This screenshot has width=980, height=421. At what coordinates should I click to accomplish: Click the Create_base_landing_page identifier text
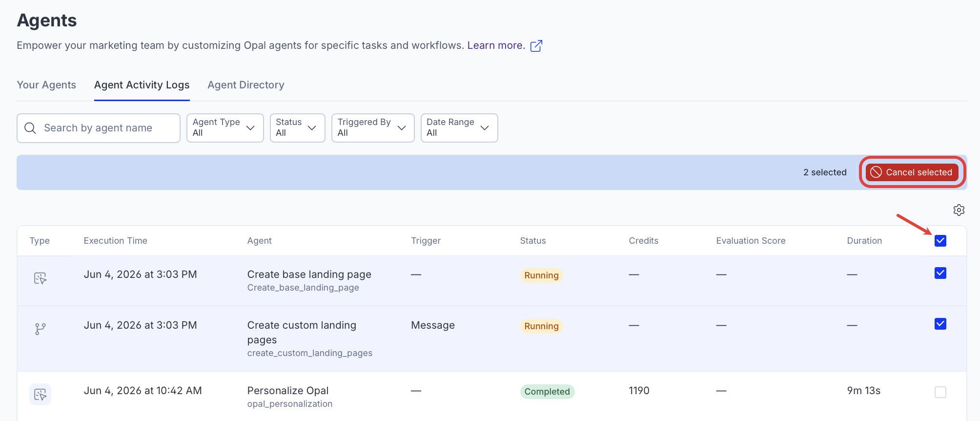click(x=303, y=288)
